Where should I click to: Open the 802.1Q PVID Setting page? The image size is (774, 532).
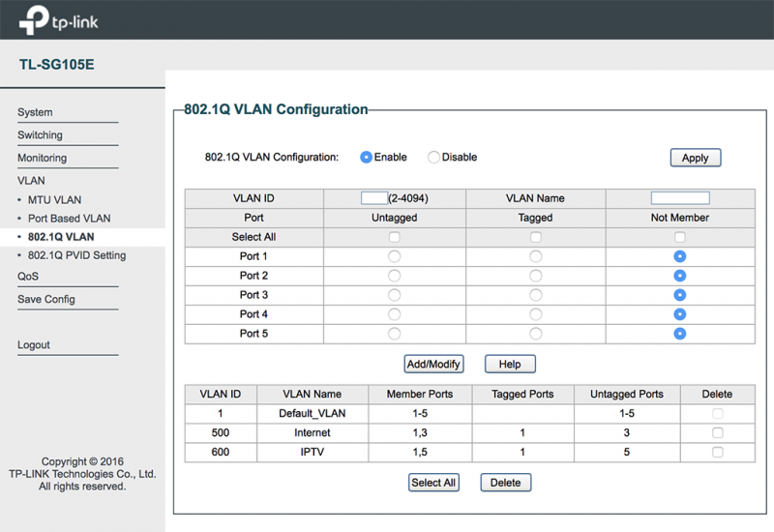[77, 255]
